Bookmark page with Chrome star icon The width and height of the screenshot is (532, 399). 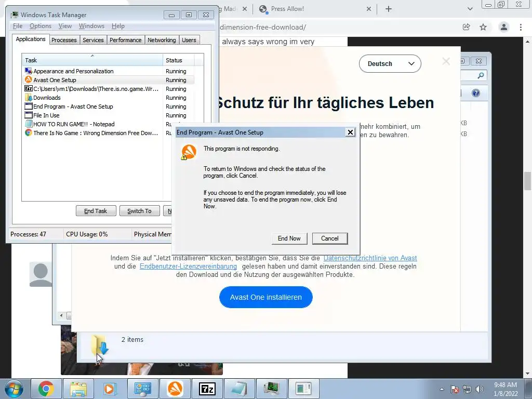click(x=483, y=27)
